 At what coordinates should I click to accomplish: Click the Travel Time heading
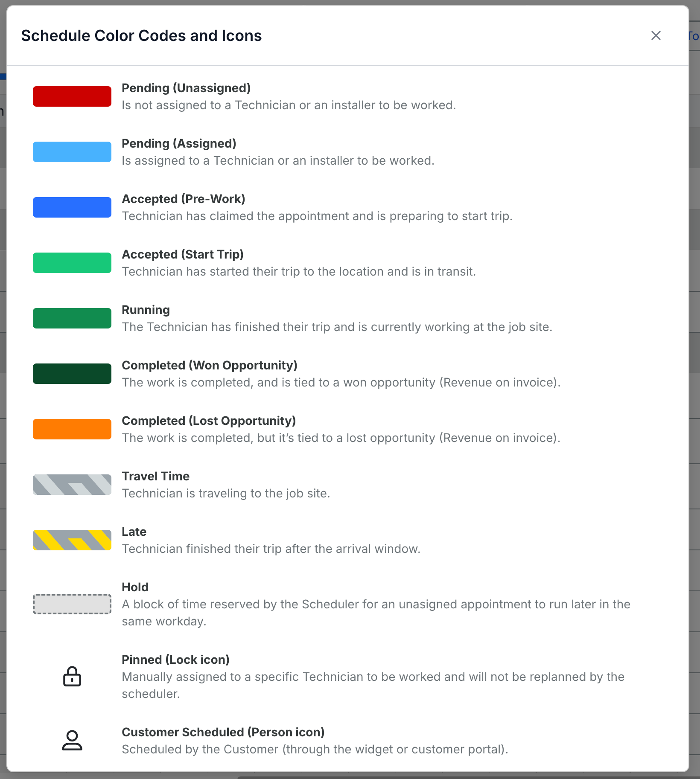point(156,476)
